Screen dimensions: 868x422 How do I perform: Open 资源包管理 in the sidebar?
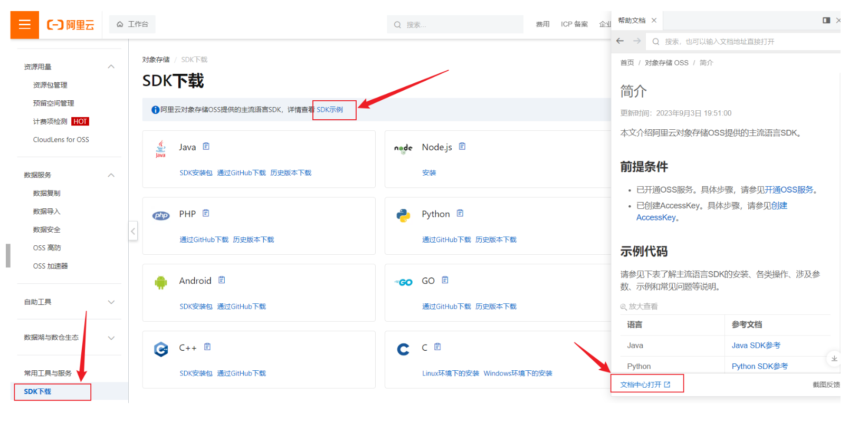50,85
